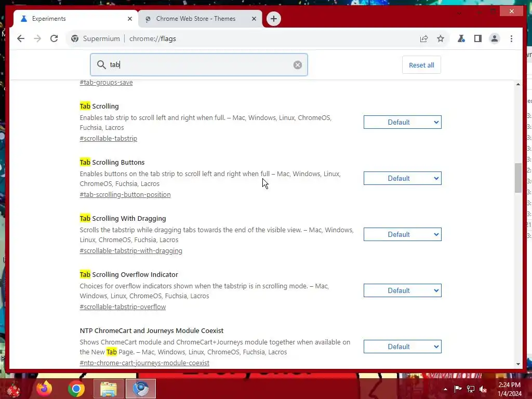
Task: Click the Tab Scrolling heading
Action: point(99,106)
